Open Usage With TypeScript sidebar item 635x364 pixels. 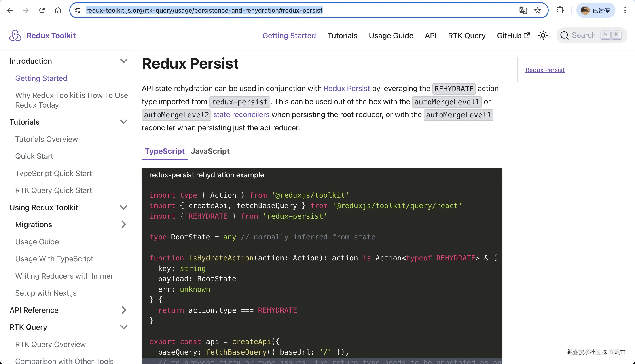click(x=54, y=259)
